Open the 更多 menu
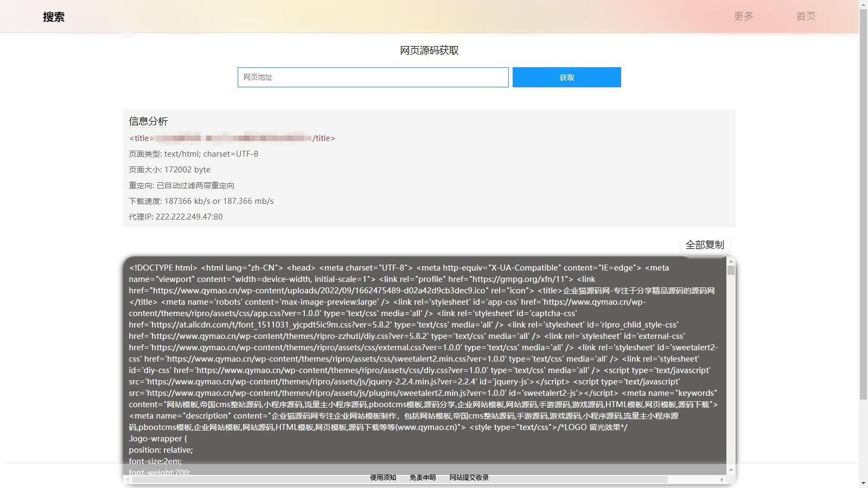 [743, 16]
